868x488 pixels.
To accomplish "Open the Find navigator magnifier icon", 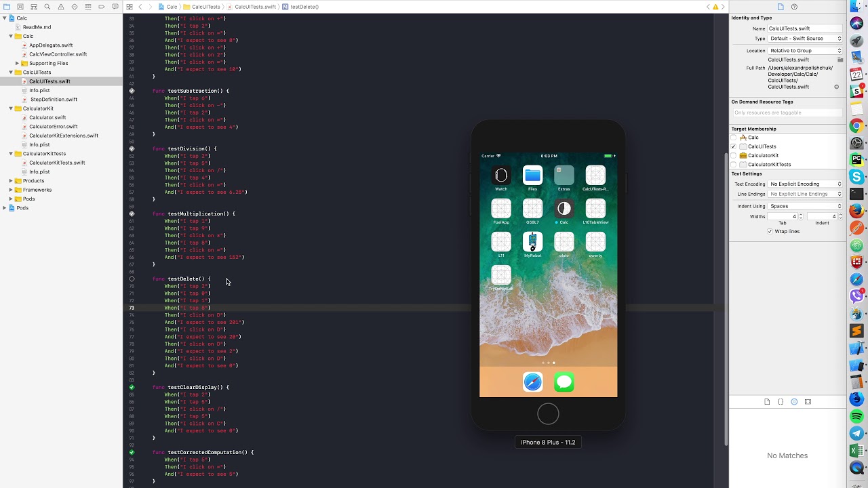I will tap(47, 7).
